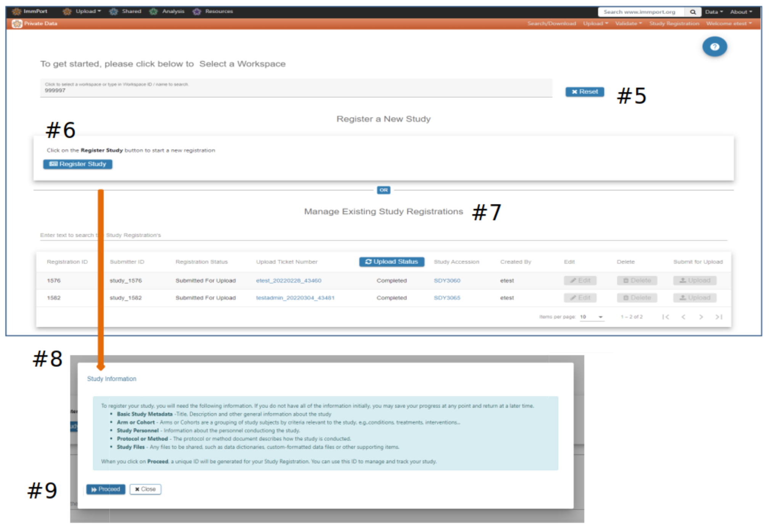Click the Upload Status refresh button
The image size is (775, 532).
(392, 262)
